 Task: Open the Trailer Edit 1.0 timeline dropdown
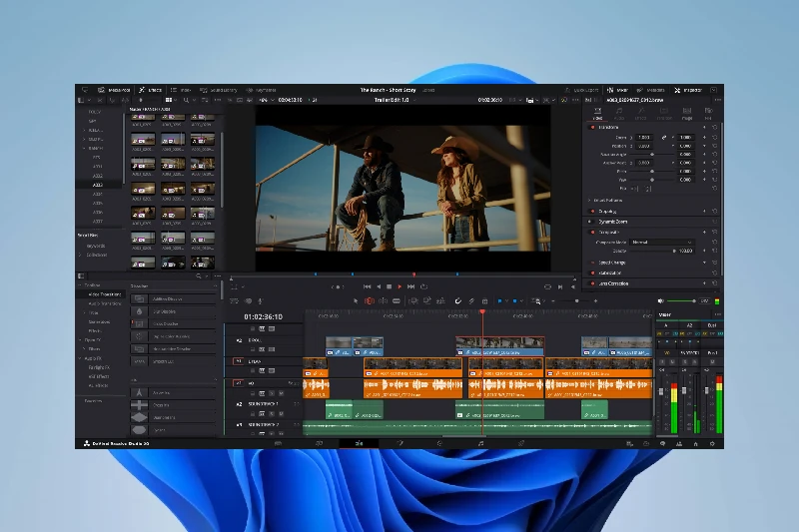click(x=414, y=100)
